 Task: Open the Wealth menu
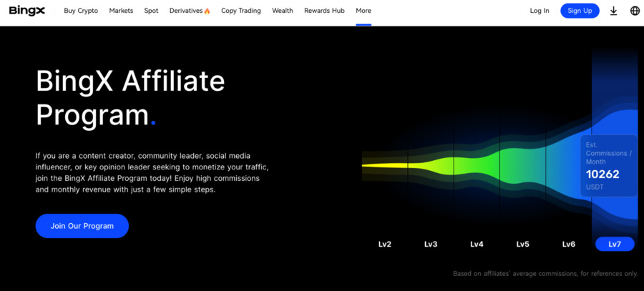point(283,11)
